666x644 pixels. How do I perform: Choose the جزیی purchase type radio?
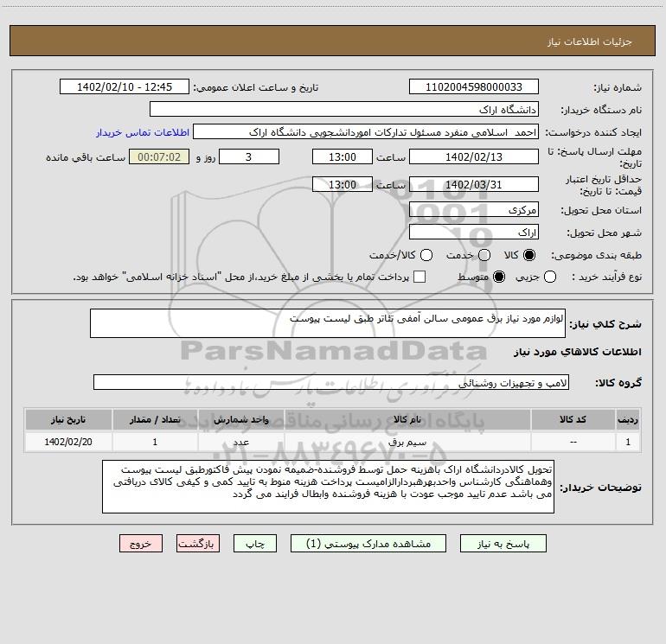click(x=549, y=277)
